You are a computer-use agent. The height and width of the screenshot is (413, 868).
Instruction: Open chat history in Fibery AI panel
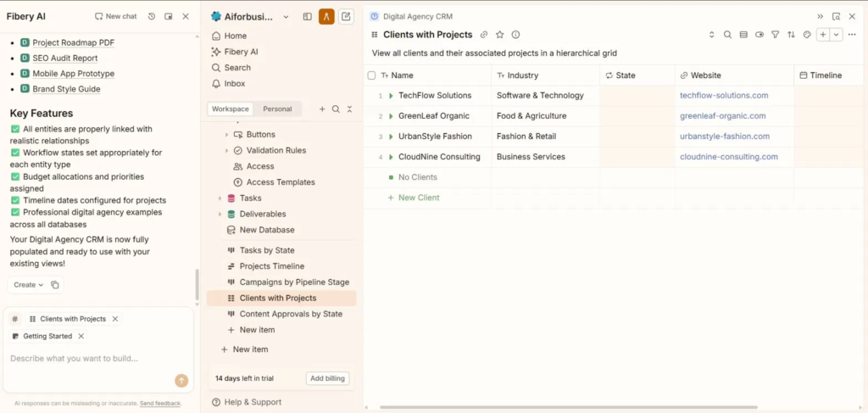[151, 17]
